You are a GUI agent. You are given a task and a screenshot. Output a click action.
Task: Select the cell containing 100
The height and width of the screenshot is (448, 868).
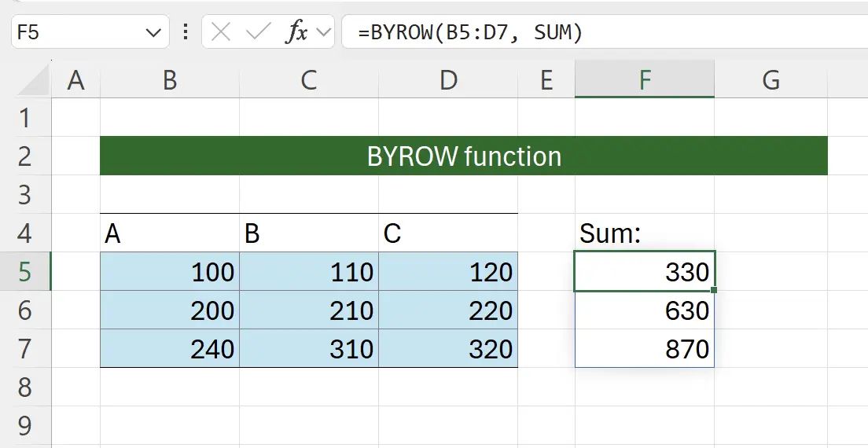tap(170, 272)
